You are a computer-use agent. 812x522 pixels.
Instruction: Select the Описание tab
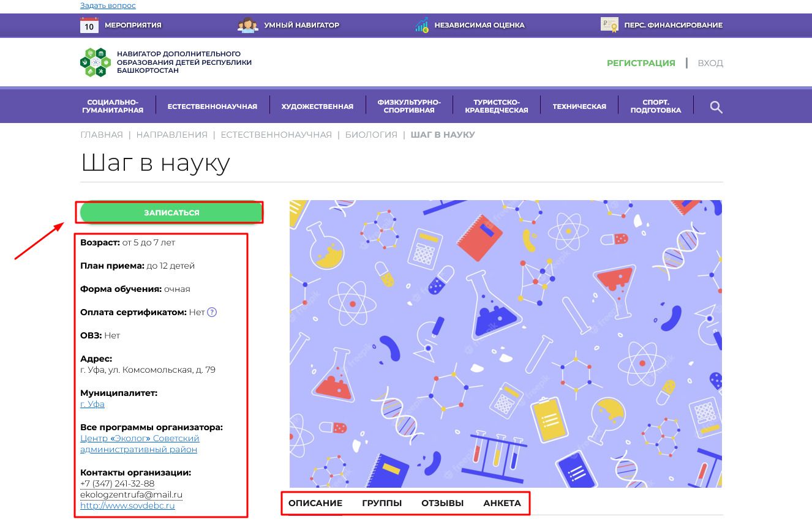click(315, 503)
